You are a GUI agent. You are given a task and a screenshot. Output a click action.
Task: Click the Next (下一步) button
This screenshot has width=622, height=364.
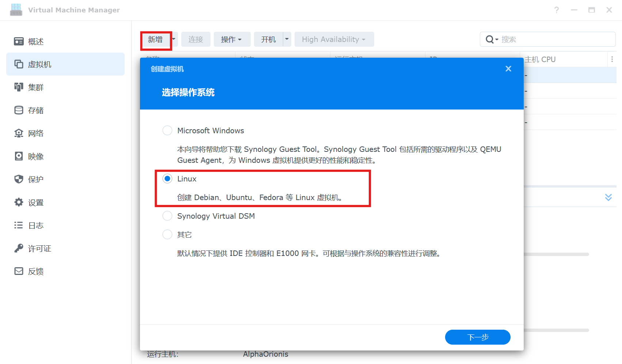[477, 337]
